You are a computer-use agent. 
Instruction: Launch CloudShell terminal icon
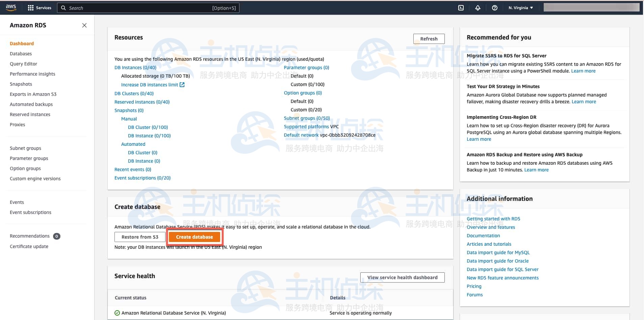coord(461,8)
